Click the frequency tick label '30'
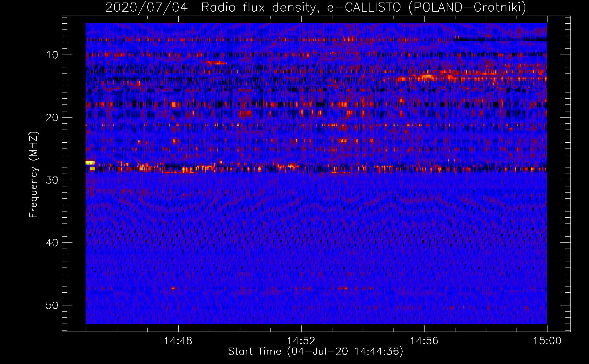Screen dimensions: 589x364 52,180
